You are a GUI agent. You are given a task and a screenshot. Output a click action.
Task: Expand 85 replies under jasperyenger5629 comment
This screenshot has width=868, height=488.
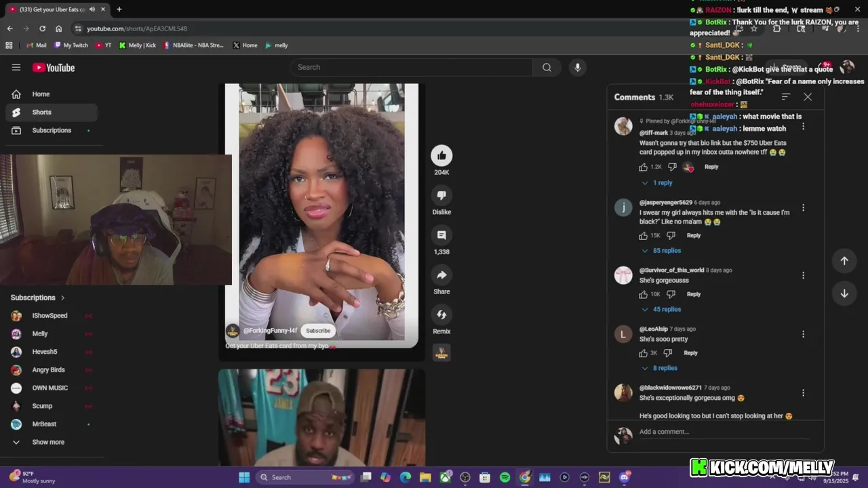click(x=661, y=251)
